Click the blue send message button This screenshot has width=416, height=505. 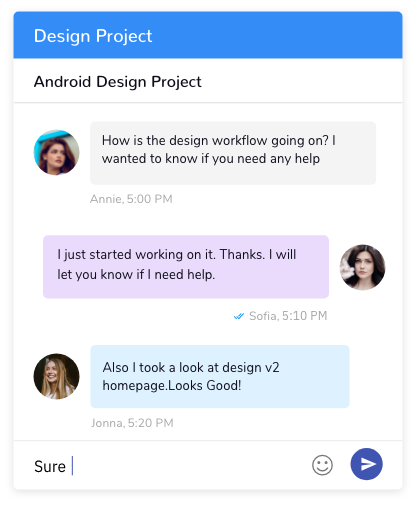pos(366,464)
